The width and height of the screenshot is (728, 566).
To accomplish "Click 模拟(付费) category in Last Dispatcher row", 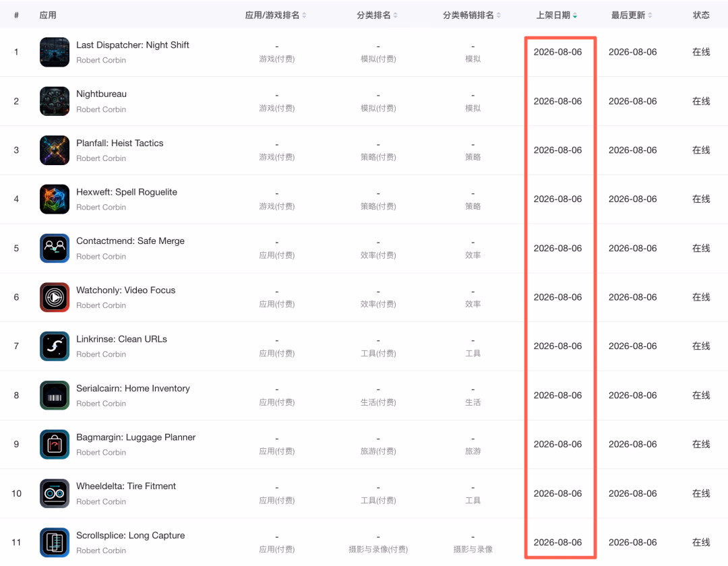I will (378, 59).
